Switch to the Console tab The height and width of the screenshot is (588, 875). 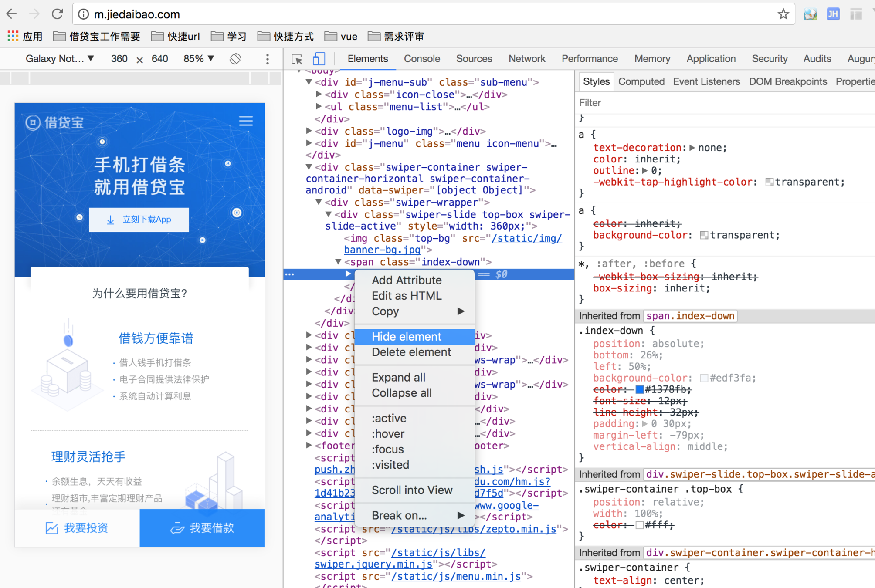coord(421,59)
